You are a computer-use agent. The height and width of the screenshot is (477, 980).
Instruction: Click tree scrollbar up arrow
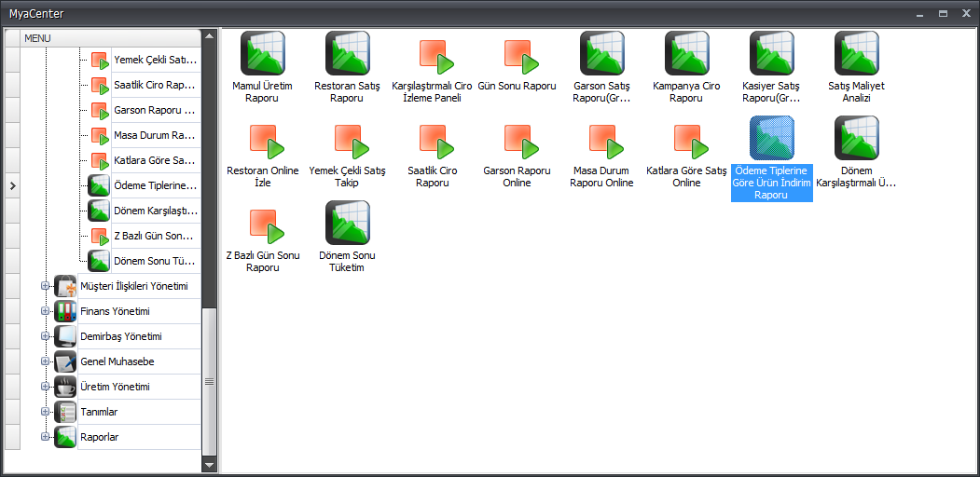click(x=210, y=35)
